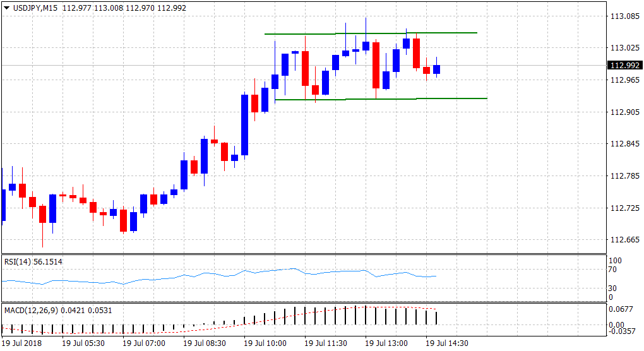Click the large red candle before 13:00
The image size is (644, 351).
pos(376,65)
